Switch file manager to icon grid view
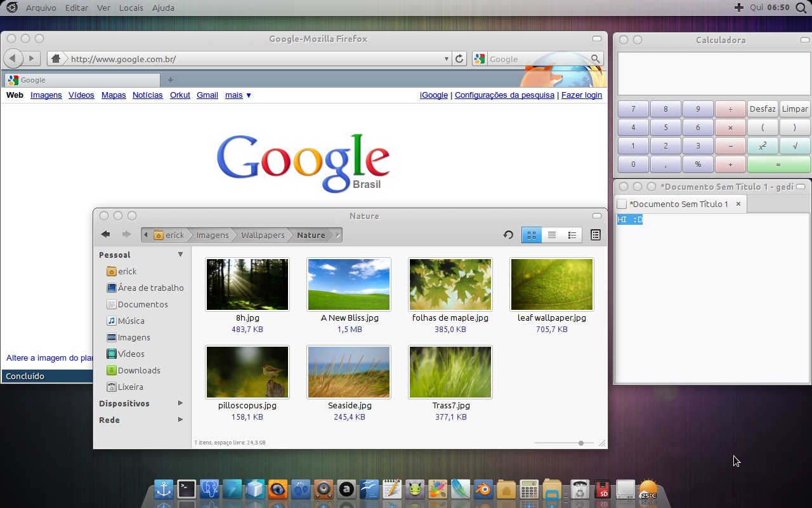The height and width of the screenshot is (508, 812). 532,235
